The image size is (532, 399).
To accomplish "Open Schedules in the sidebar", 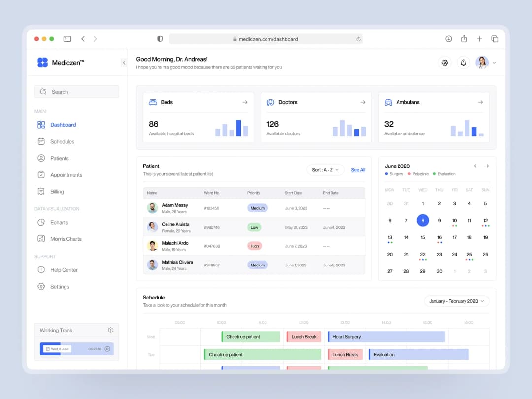I will click(62, 141).
